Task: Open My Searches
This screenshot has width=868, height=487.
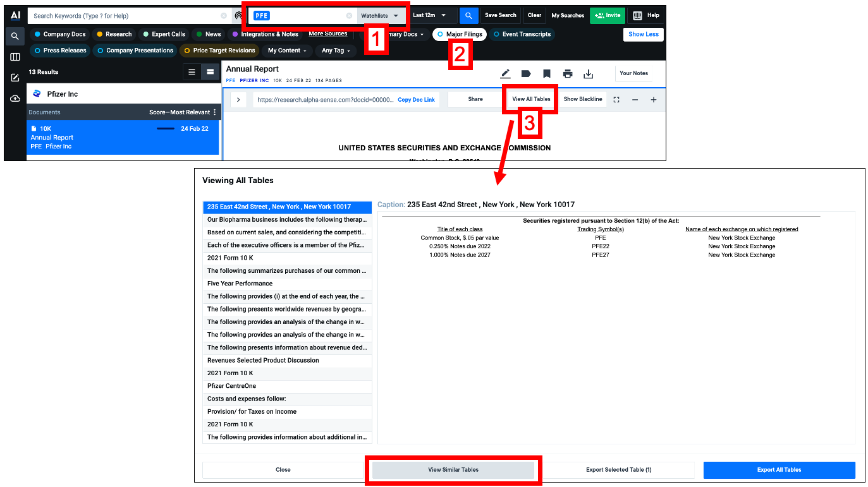Action: coord(568,15)
